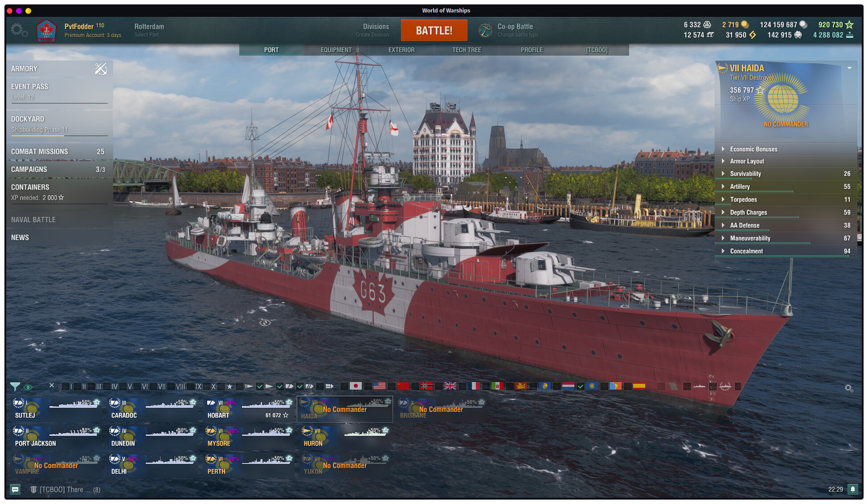Check the U.S.A. nation filter checkbox

click(x=368, y=386)
